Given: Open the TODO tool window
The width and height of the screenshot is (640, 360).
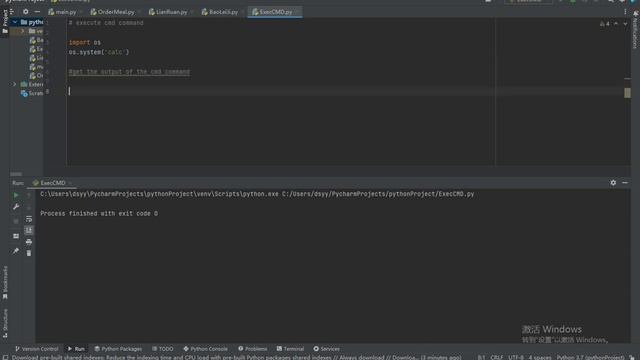Looking at the screenshot, I should [x=162, y=349].
